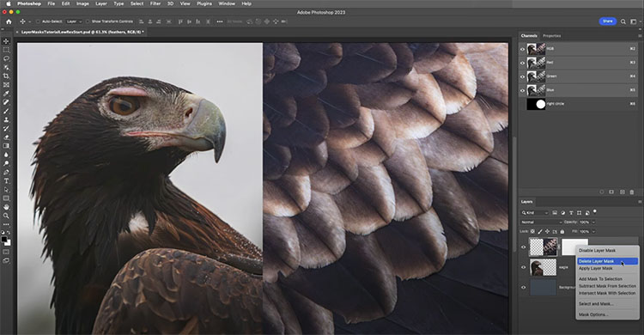Switch to the Properties tab
This screenshot has height=335, width=644.
point(551,36)
